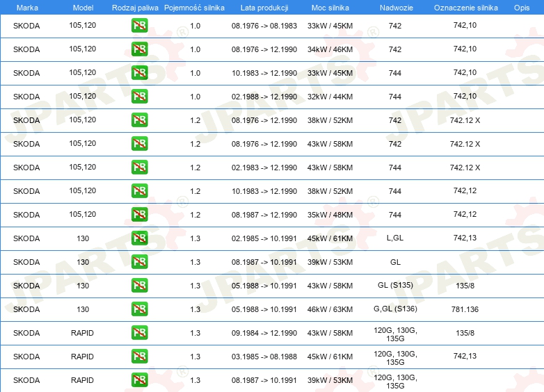Select the engine code 781.136
544x392 pixels.
pyautogui.click(x=465, y=309)
